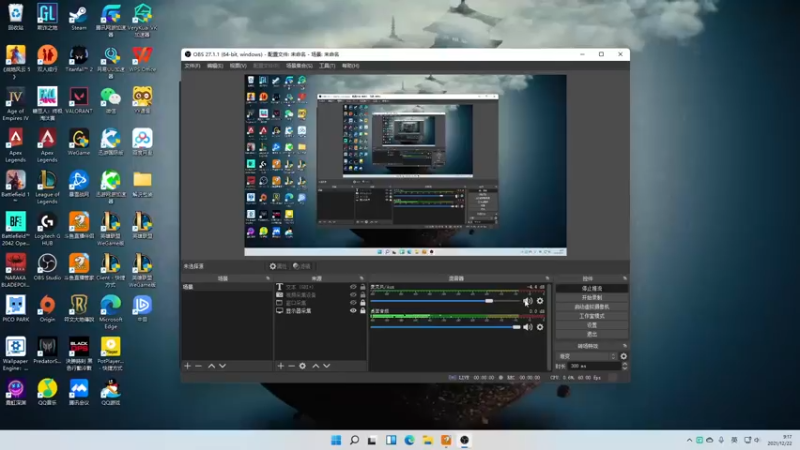Open the Edit (E) menu in OBS
Viewport: 800px width, 450px height.
click(x=215, y=66)
